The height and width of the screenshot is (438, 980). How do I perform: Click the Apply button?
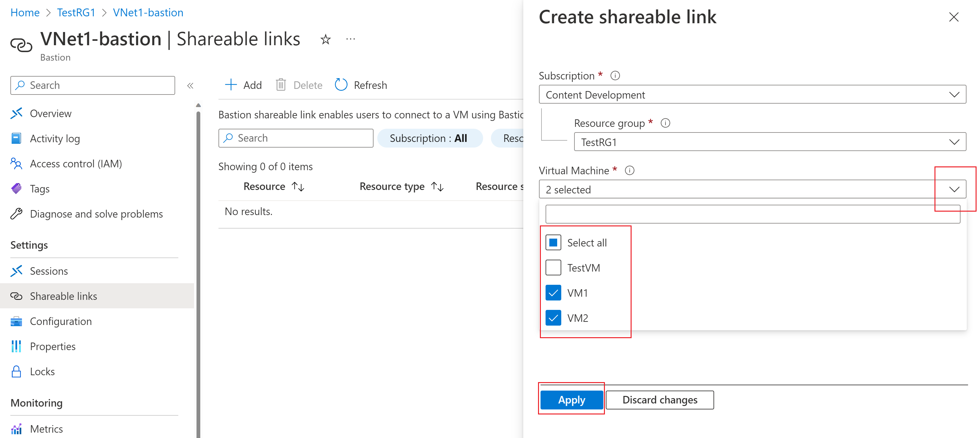pos(571,400)
